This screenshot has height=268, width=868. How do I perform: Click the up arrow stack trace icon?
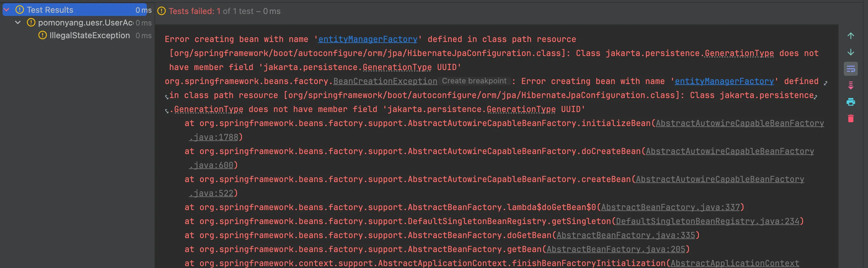pyautogui.click(x=851, y=36)
